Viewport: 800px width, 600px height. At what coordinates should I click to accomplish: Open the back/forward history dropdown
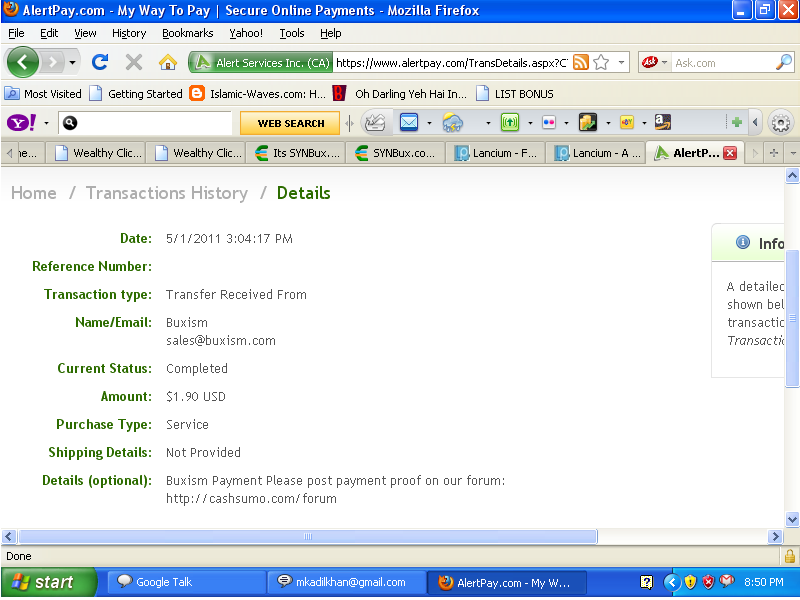pos(72,63)
